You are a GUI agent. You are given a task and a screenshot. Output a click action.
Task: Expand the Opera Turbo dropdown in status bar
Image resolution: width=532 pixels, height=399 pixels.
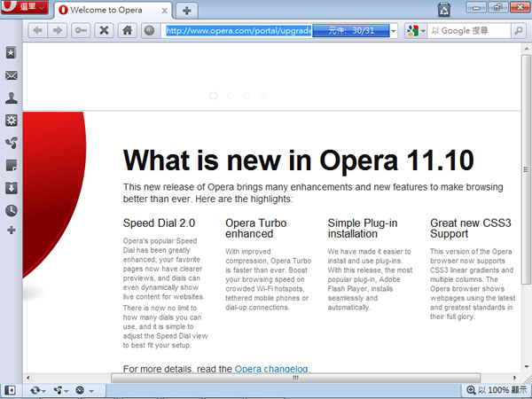(x=84, y=390)
